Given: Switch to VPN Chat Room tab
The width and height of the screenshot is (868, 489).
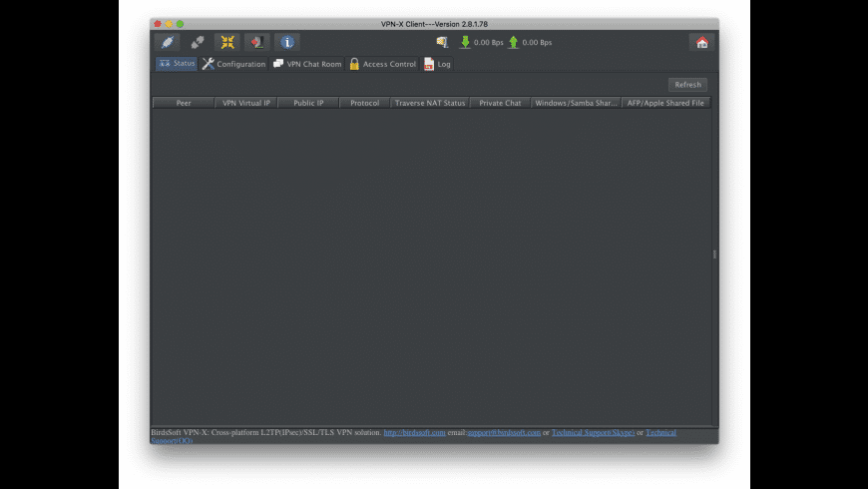Looking at the screenshot, I should 307,64.
